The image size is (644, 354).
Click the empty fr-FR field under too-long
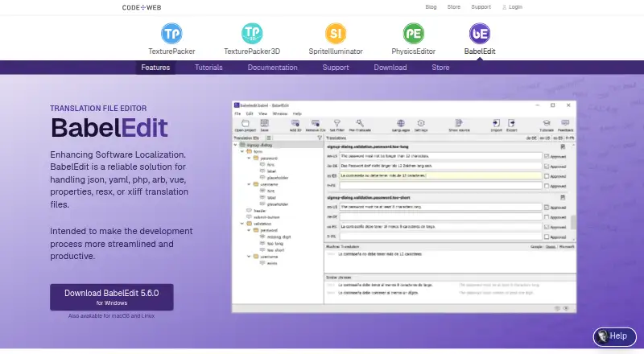[440, 186]
